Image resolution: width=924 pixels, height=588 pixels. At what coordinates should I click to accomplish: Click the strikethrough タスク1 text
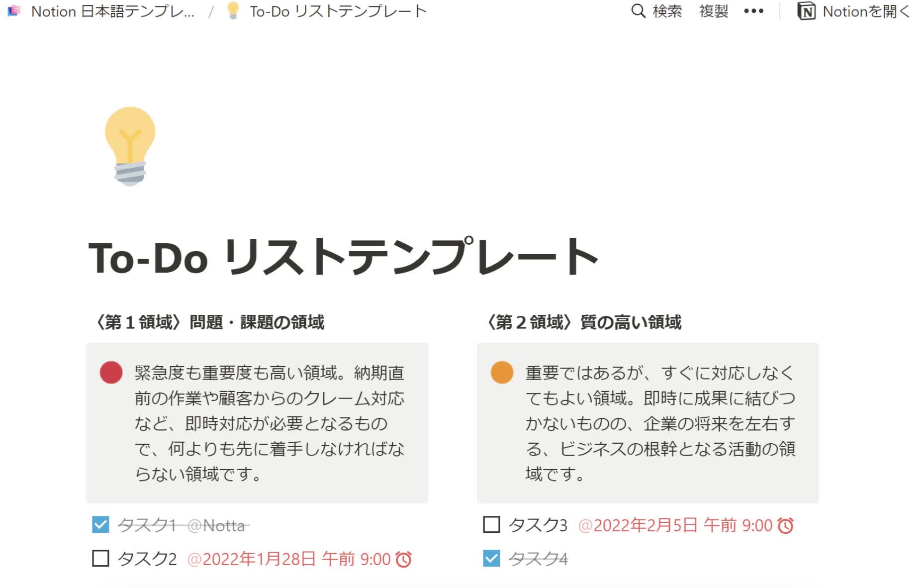tap(147, 525)
